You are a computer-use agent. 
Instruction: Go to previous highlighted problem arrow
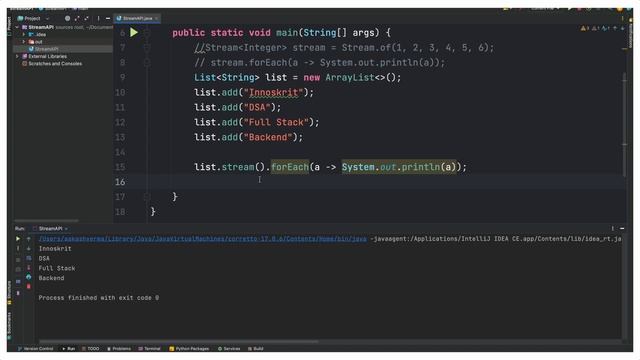[x=615, y=28]
